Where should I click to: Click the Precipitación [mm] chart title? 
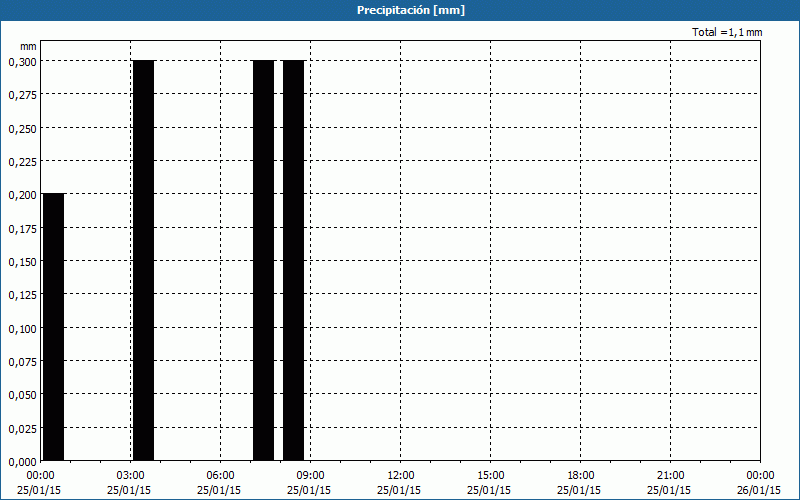pyautogui.click(x=411, y=10)
